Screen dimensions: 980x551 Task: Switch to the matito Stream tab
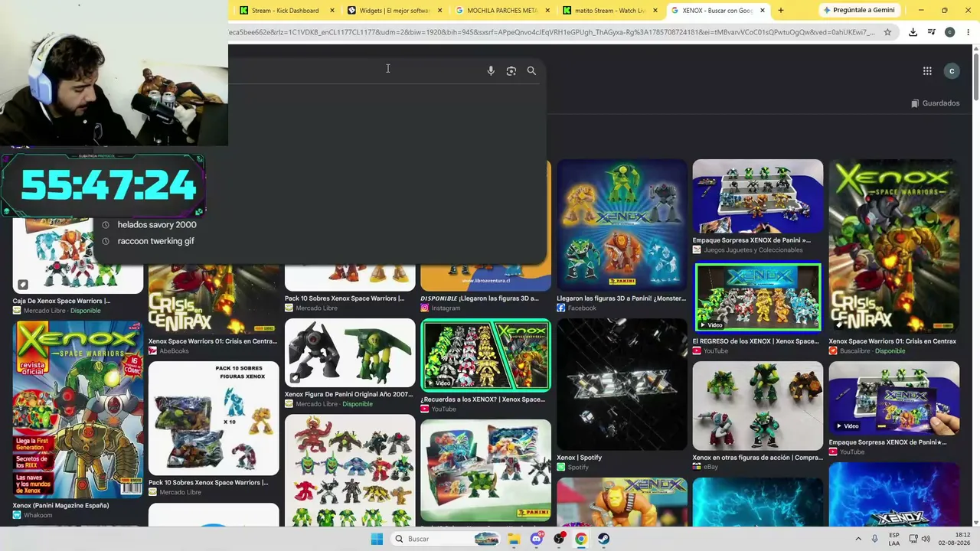[609, 11]
